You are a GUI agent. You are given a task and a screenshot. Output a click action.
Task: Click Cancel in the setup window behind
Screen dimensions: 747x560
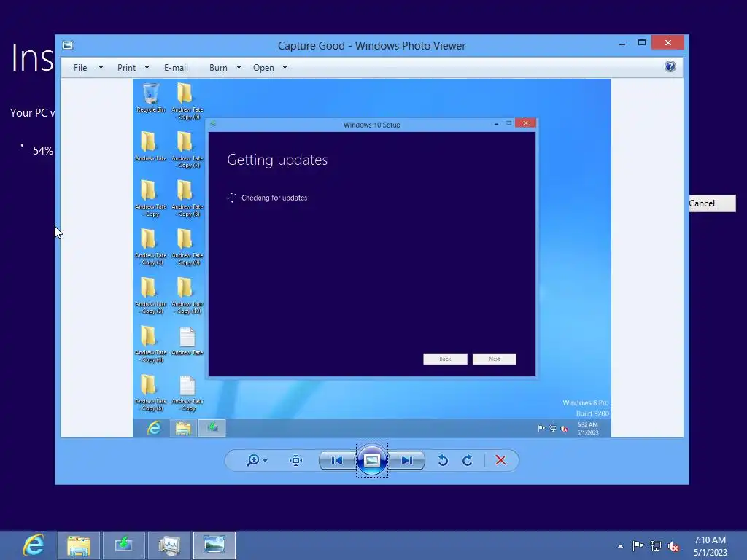[712, 203]
